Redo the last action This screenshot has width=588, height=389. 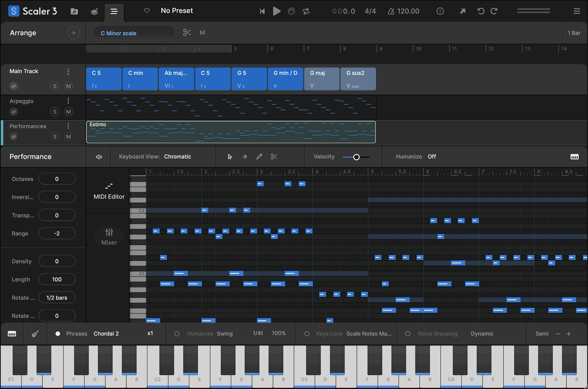pos(494,11)
